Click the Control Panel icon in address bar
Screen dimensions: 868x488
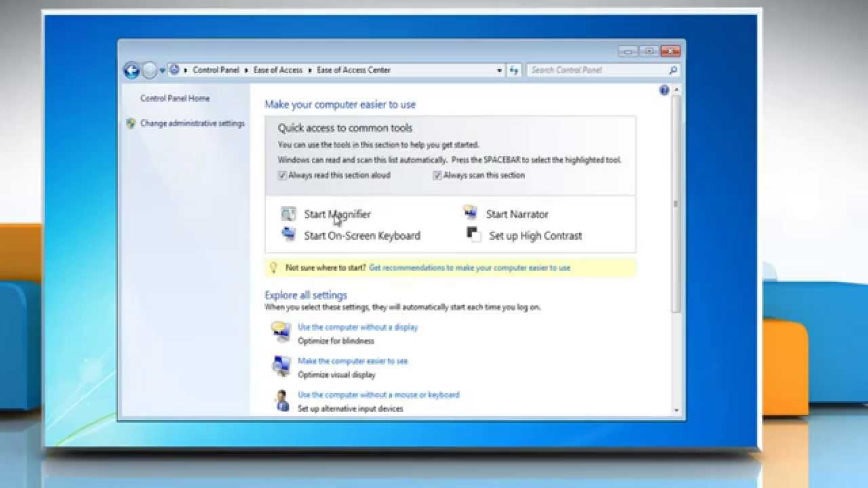pos(174,70)
